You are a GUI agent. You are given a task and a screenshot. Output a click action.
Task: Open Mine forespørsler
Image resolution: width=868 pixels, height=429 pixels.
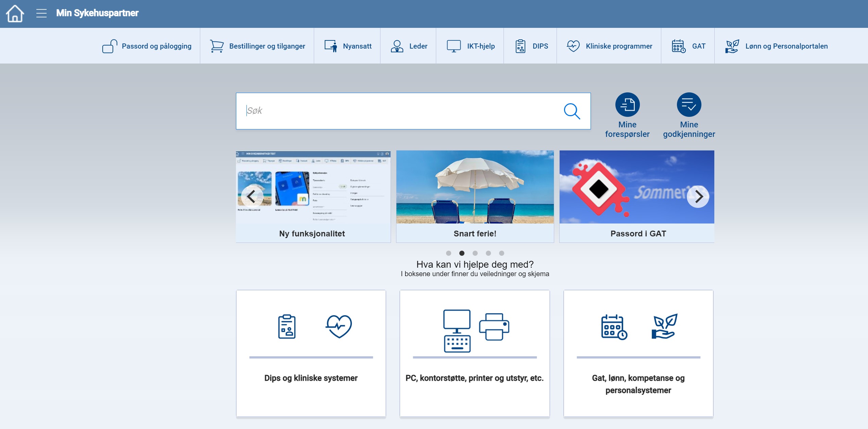(x=627, y=105)
